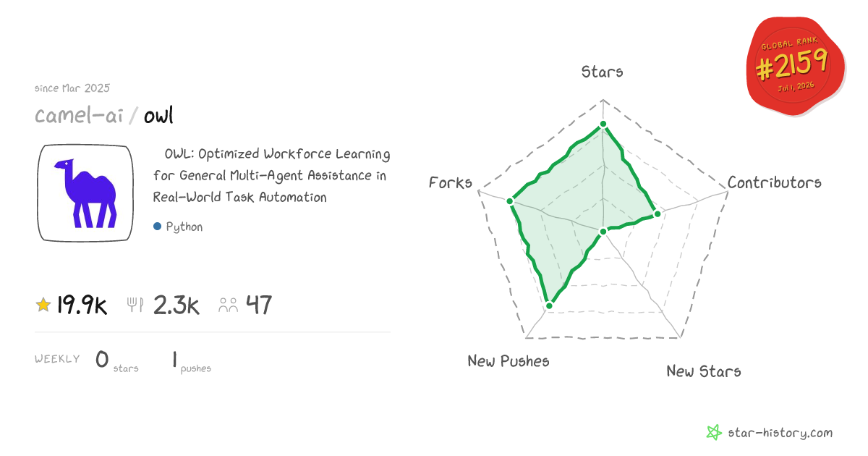Click the New Pushes axis label

(509, 360)
